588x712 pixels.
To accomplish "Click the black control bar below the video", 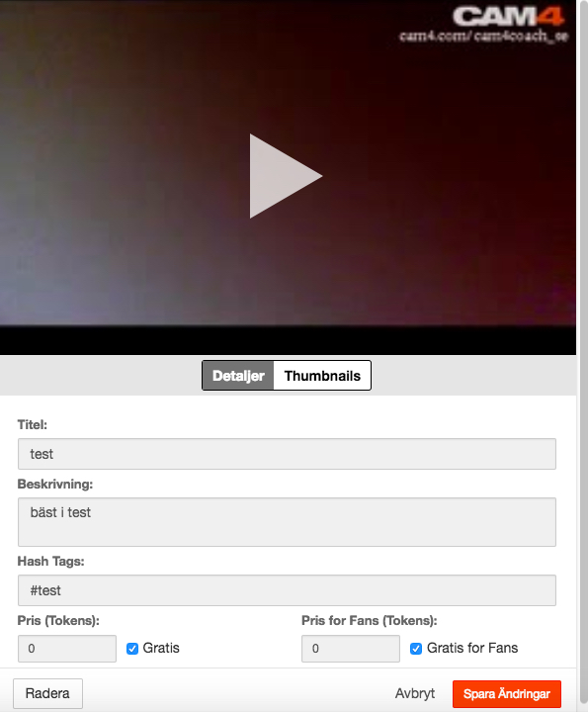I will pyautogui.click(x=288, y=340).
